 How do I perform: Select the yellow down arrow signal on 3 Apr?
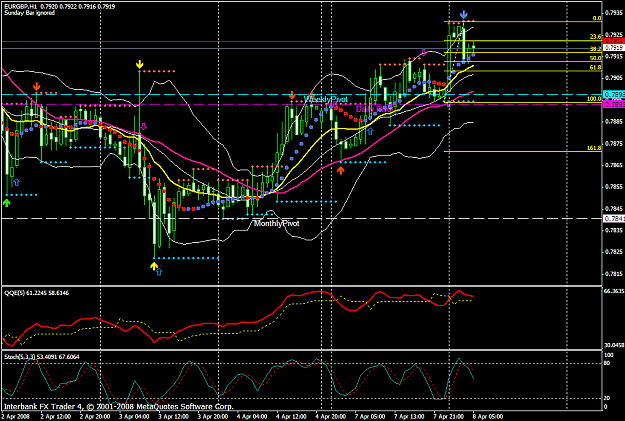tap(140, 65)
